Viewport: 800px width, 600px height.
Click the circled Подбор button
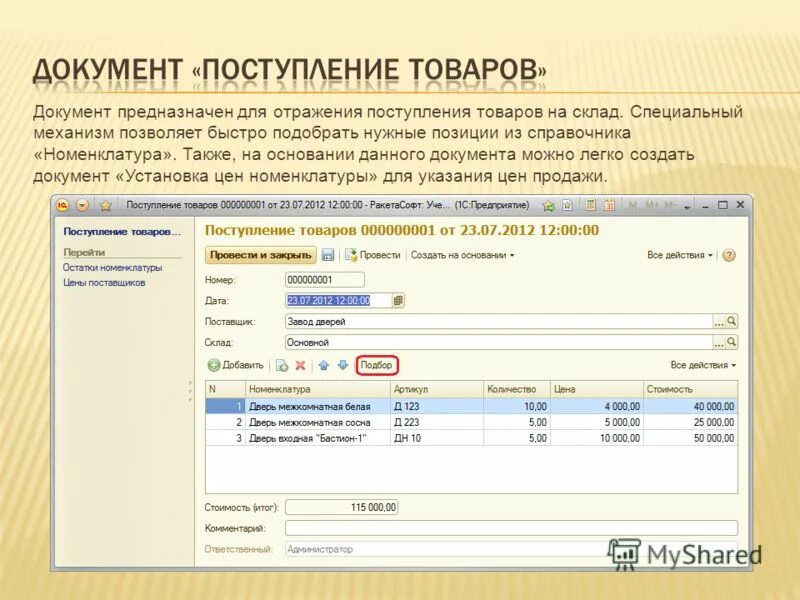point(377,365)
